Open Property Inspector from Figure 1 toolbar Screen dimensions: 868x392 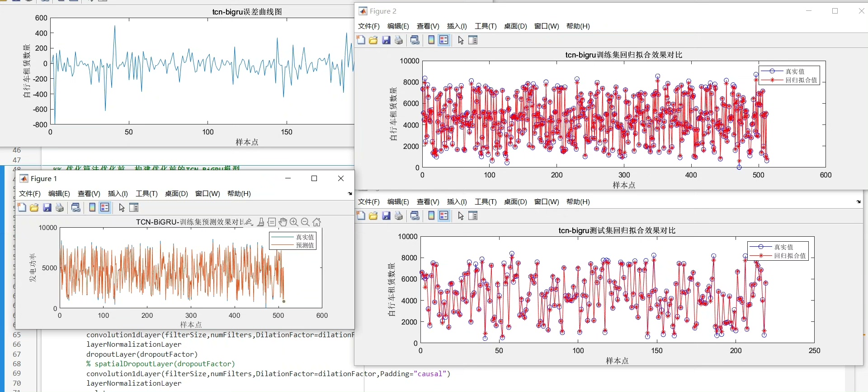(x=134, y=207)
